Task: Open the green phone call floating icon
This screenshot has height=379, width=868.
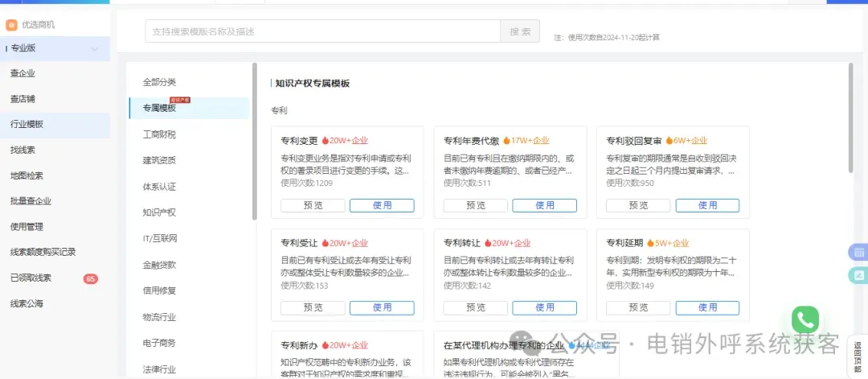Action: click(x=805, y=319)
